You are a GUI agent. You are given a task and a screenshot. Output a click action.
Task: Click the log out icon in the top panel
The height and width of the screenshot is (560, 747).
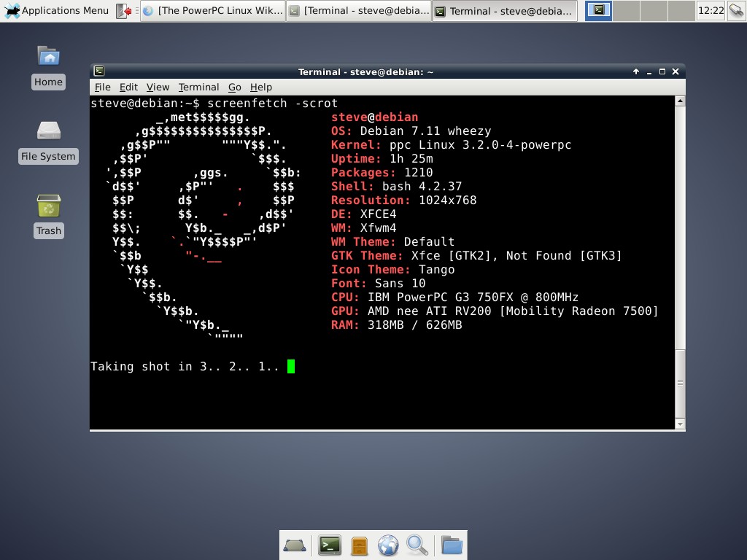pyautogui.click(x=124, y=11)
